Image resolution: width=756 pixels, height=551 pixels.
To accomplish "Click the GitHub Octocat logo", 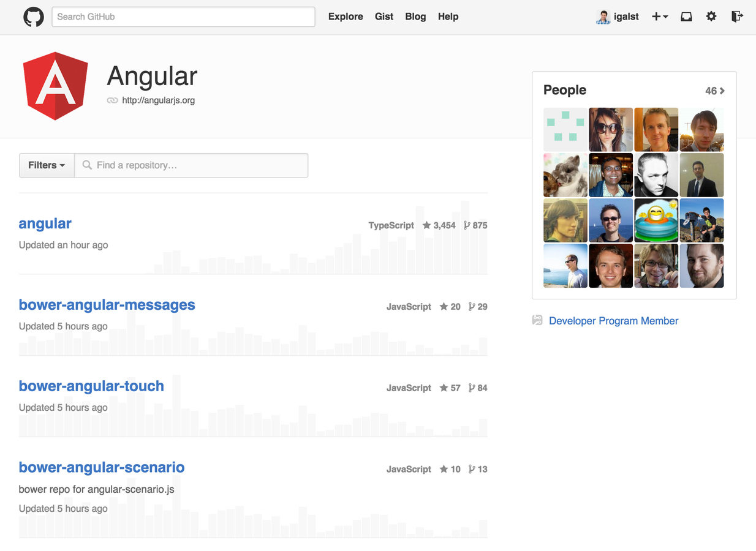I will pyautogui.click(x=34, y=17).
